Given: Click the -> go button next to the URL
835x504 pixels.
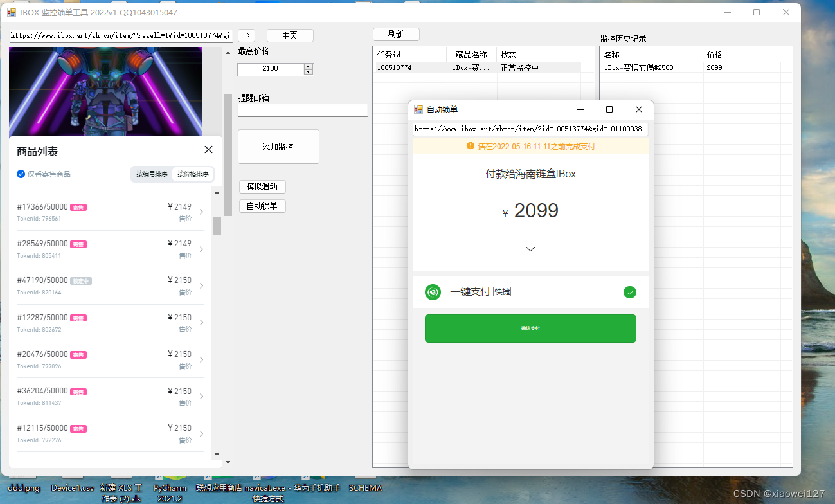Looking at the screenshot, I should [x=247, y=35].
